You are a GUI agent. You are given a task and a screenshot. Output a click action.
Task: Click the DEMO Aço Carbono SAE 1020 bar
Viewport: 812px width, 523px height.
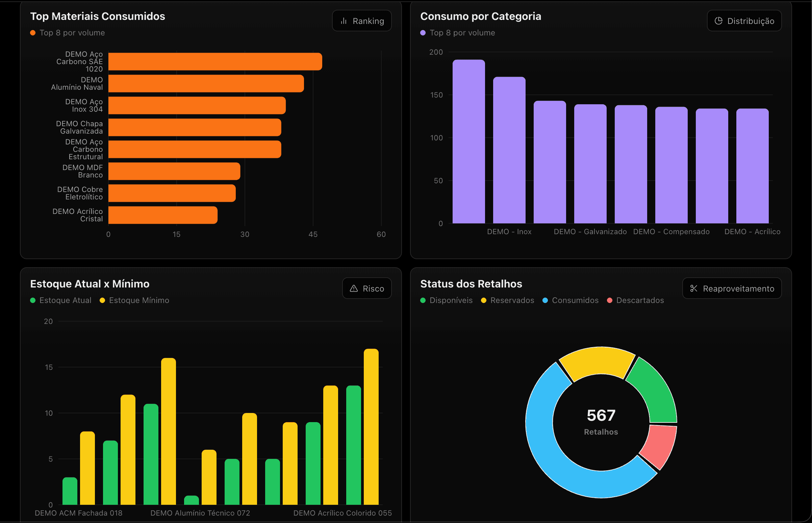point(215,61)
